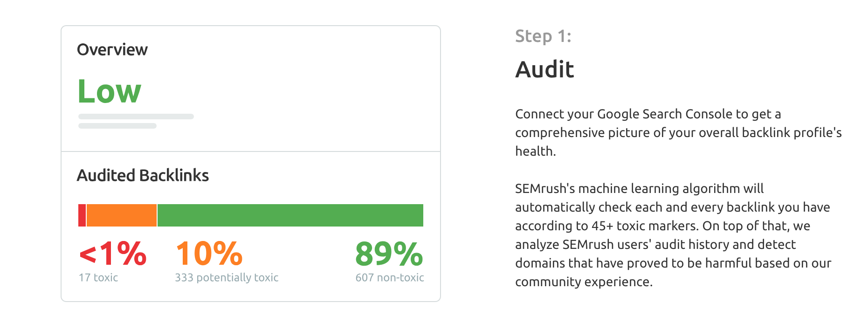Click the SEMrush machine learning paragraph
Screen dimensions: 868x330
[x=673, y=235]
